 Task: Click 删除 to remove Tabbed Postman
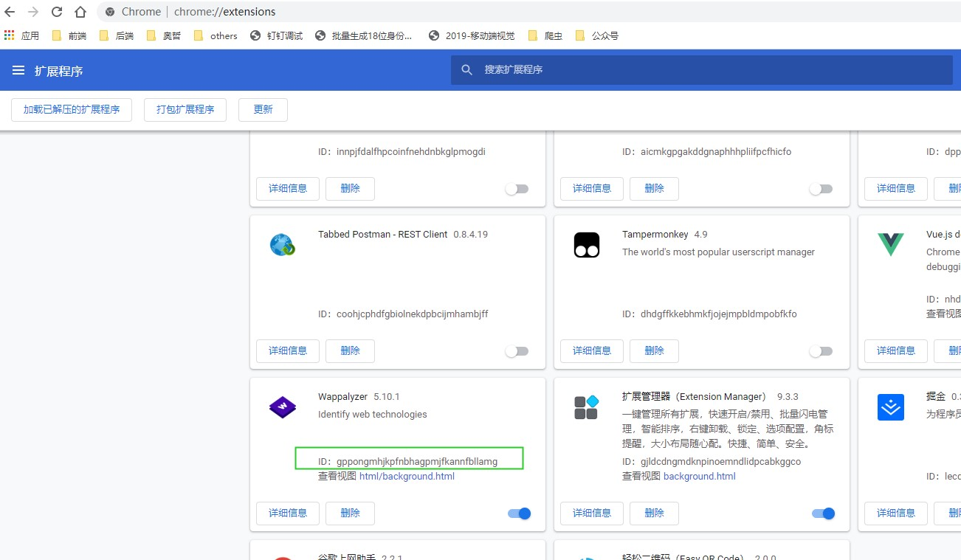350,350
